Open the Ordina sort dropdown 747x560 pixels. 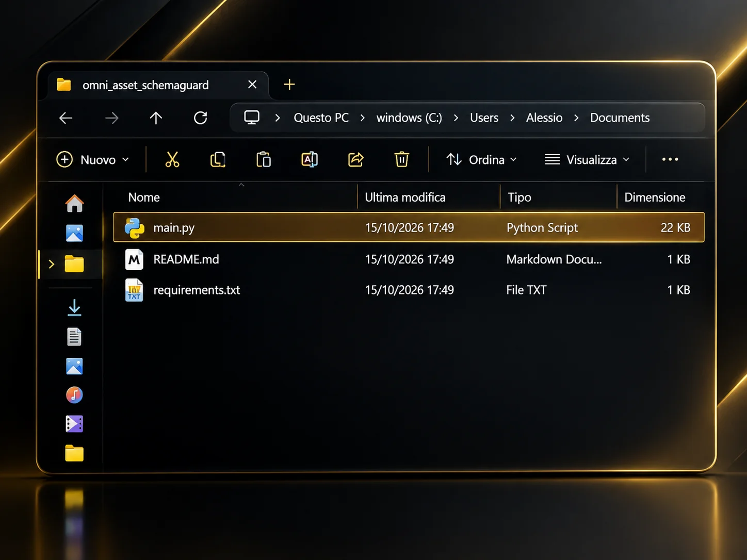(481, 159)
